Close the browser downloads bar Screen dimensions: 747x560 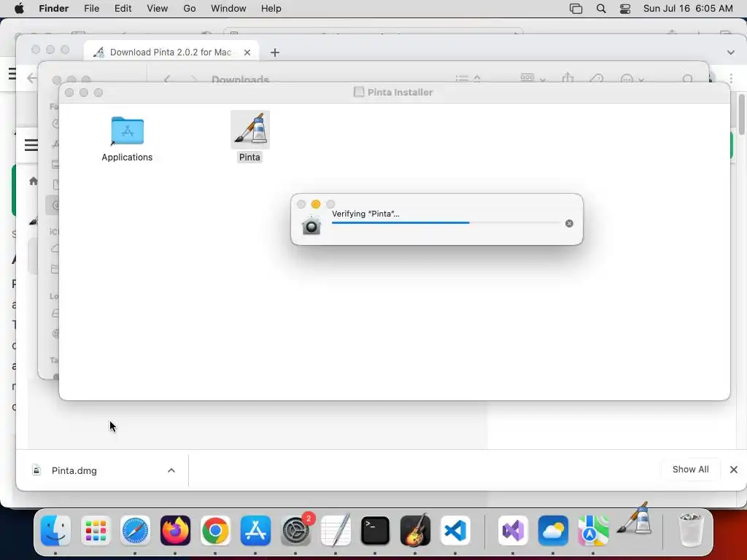coord(734,470)
